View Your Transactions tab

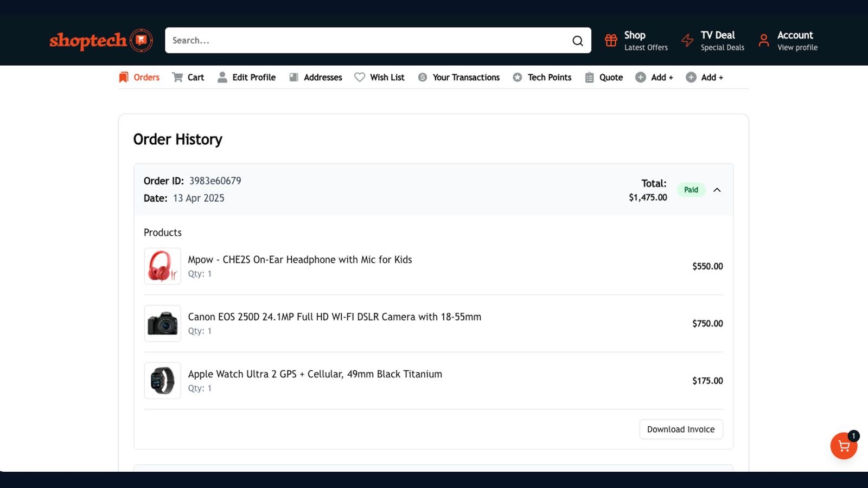coord(459,78)
